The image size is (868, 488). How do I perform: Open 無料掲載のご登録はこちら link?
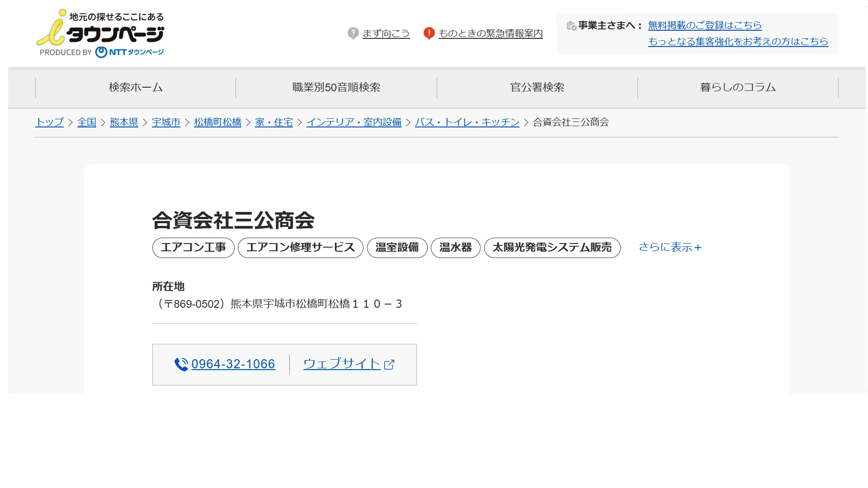705,25
